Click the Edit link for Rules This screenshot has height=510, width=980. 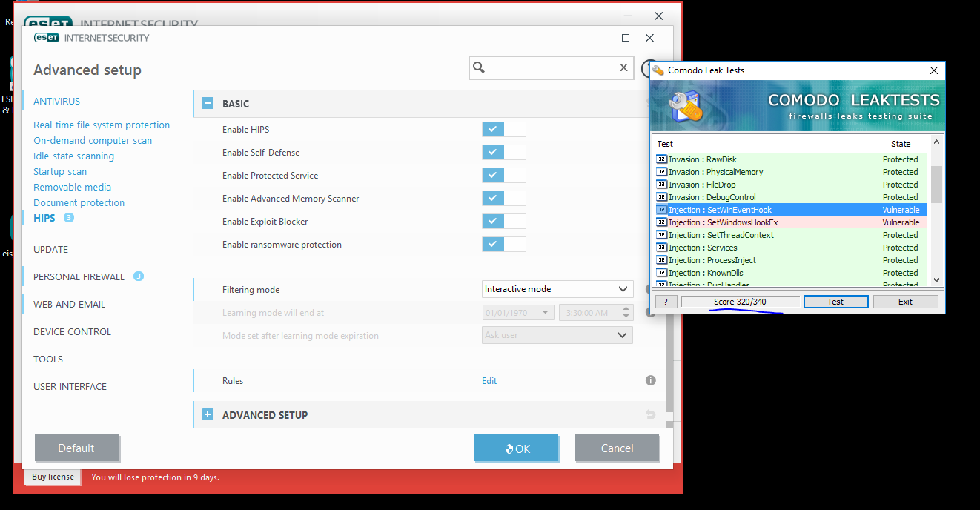tap(489, 381)
